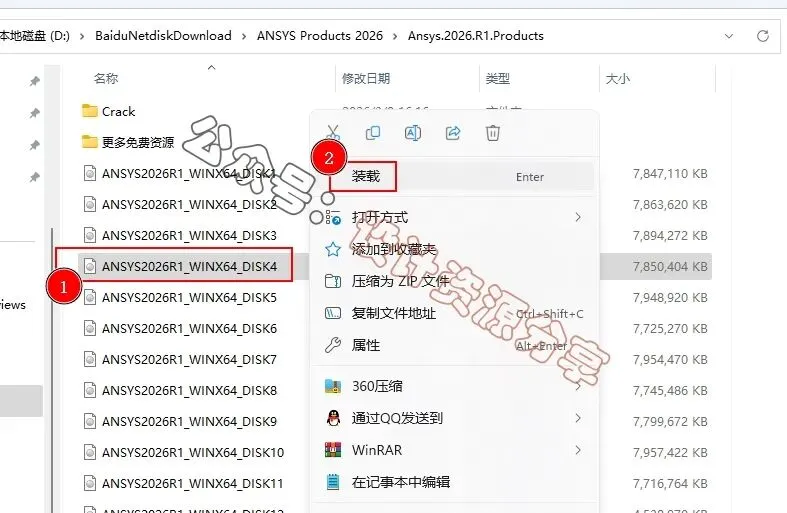The height and width of the screenshot is (513, 787).
Task: Click the QQ penguin icon
Action: 333,418
